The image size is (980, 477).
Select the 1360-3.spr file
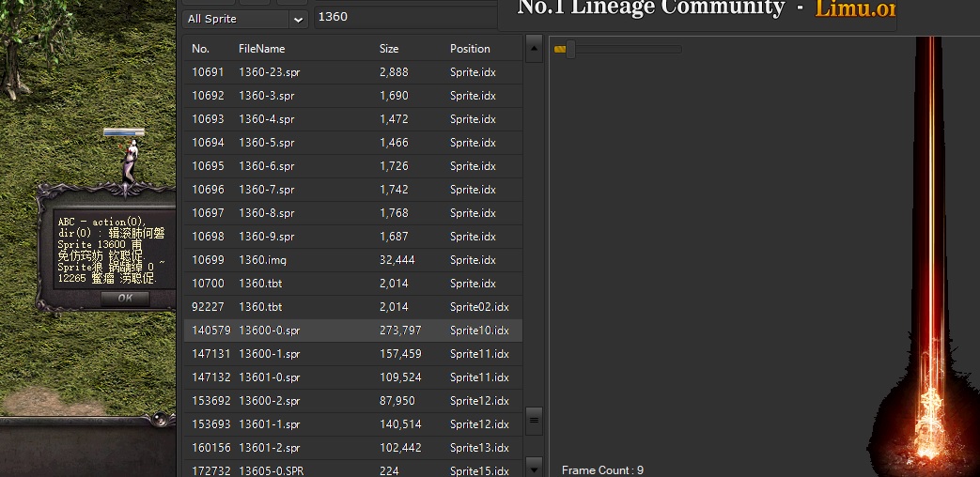353,96
